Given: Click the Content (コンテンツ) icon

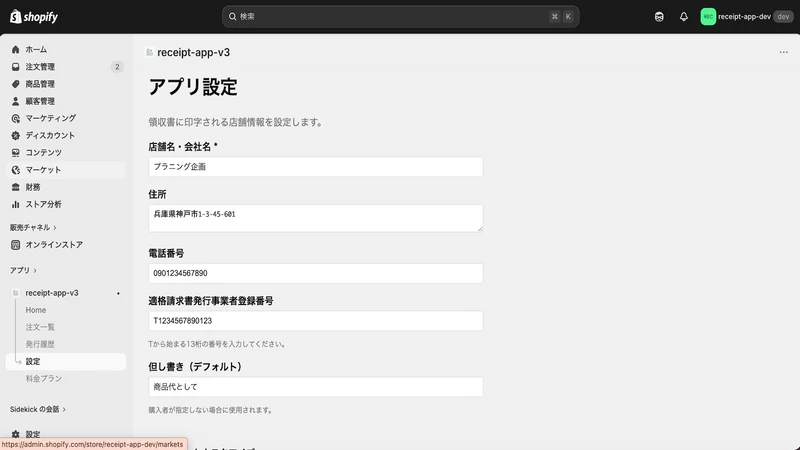Looking at the screenshot, I should (15, 153).
